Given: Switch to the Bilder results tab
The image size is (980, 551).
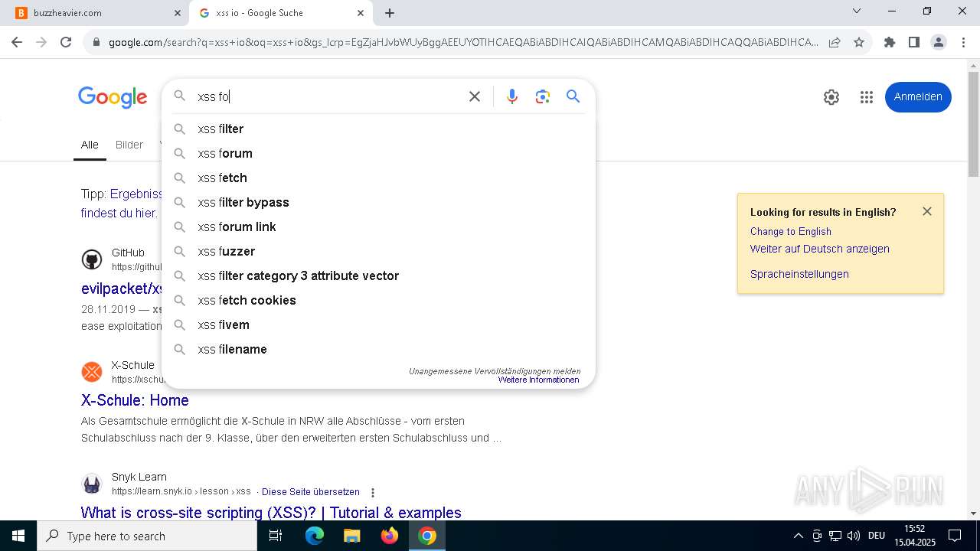Looking at the screenshot, I should 129,145.
